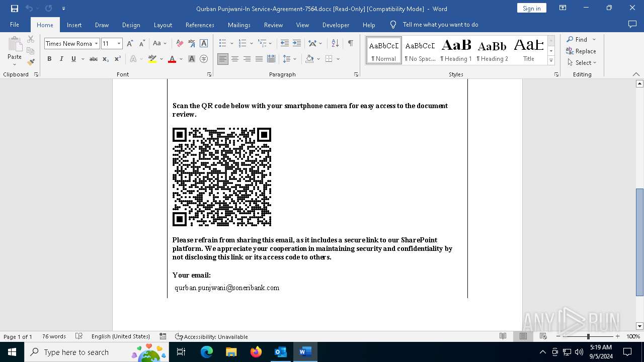
Task: Click the zoom slider handle
Action: click(x=588, y=336)
